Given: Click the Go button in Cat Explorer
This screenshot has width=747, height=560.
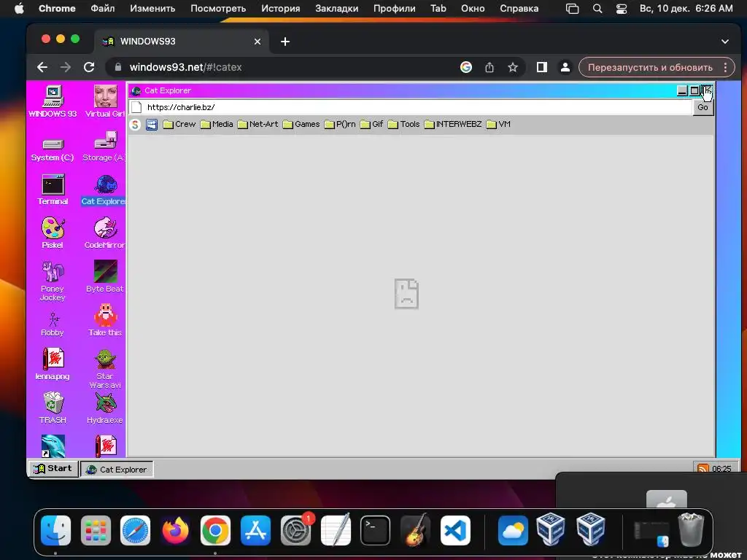Looking at the screenshot, I should [703, 108].
